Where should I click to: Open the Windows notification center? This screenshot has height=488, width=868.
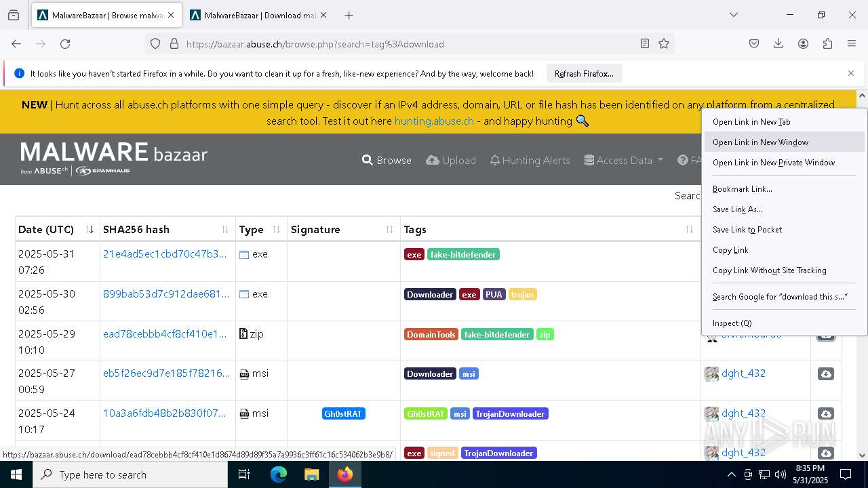846,474
